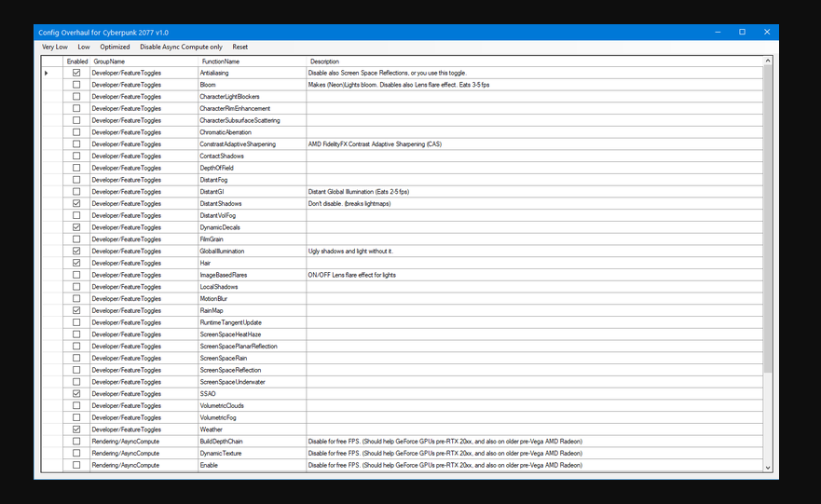Image resolution: width=821 pixels, height=504 pixels.
Task: Click the 'SSAO' function name cell
Action: pyautogui.click(x=253, y=393)
